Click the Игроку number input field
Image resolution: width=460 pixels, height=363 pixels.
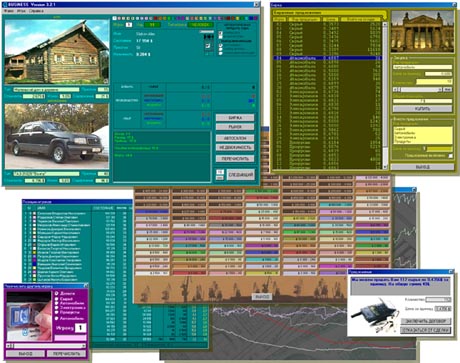click(x=80, y=328)
